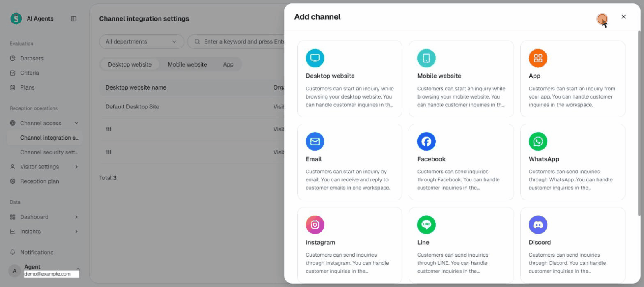The image size is (644, 287).
Task: Expand the Insights submenu chevron
Action: pyautogui.click(x=76, y=232)
